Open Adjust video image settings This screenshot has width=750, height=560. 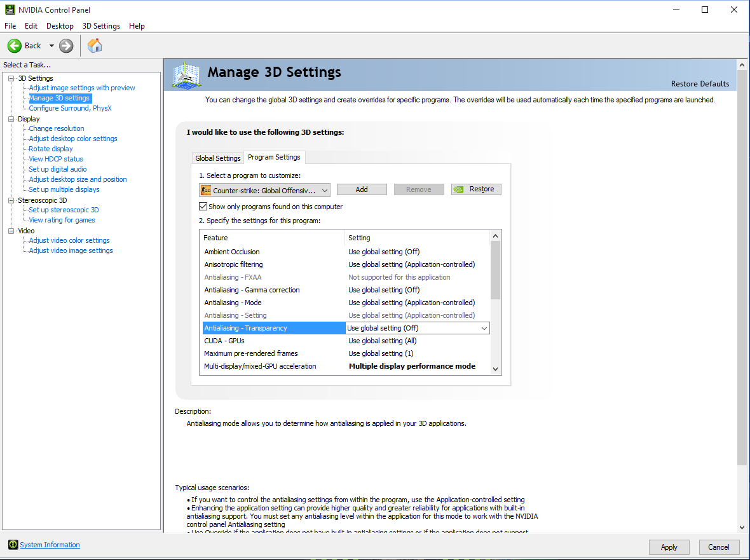pos(71,250)
